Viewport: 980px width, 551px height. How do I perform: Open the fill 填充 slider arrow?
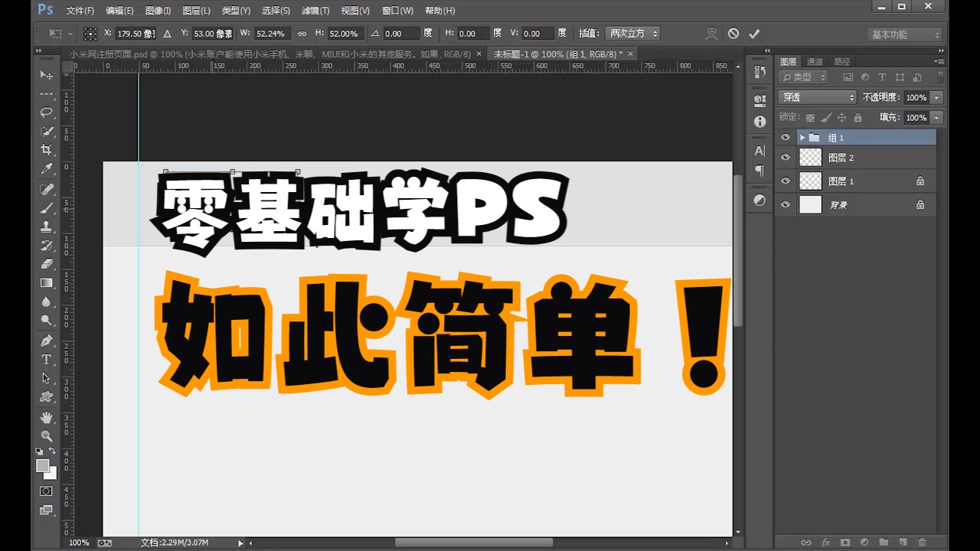[x=937, y=118]
